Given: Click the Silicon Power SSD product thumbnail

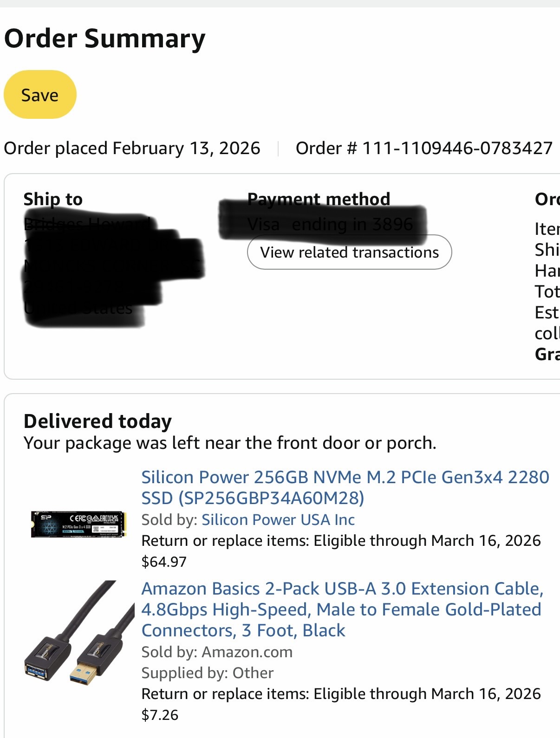Looking at the screenshot, I should pos(78,524).
